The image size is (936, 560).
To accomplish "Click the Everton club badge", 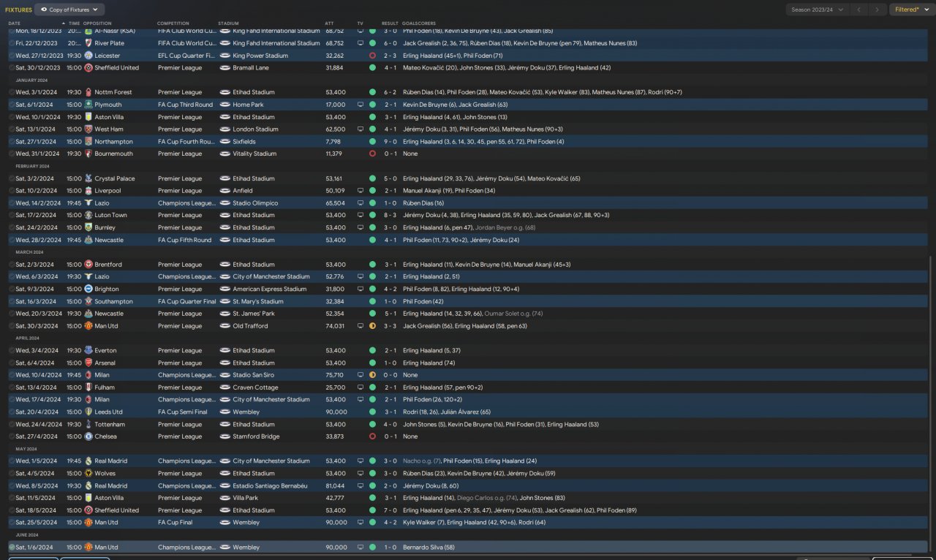I will click(88, 350).
